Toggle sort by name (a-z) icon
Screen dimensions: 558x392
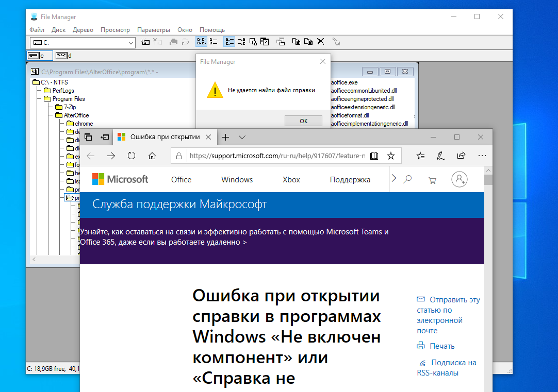(x=229, y=42)
